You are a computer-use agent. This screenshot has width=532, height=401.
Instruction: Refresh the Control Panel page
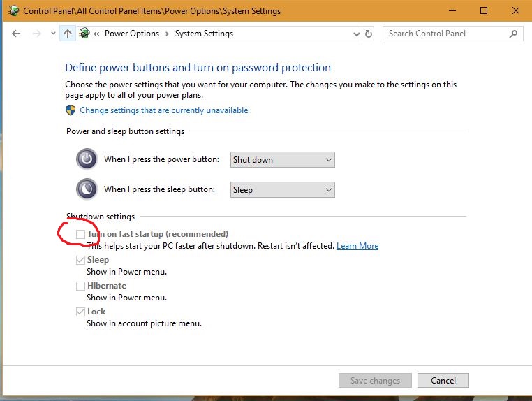point(369,34)
